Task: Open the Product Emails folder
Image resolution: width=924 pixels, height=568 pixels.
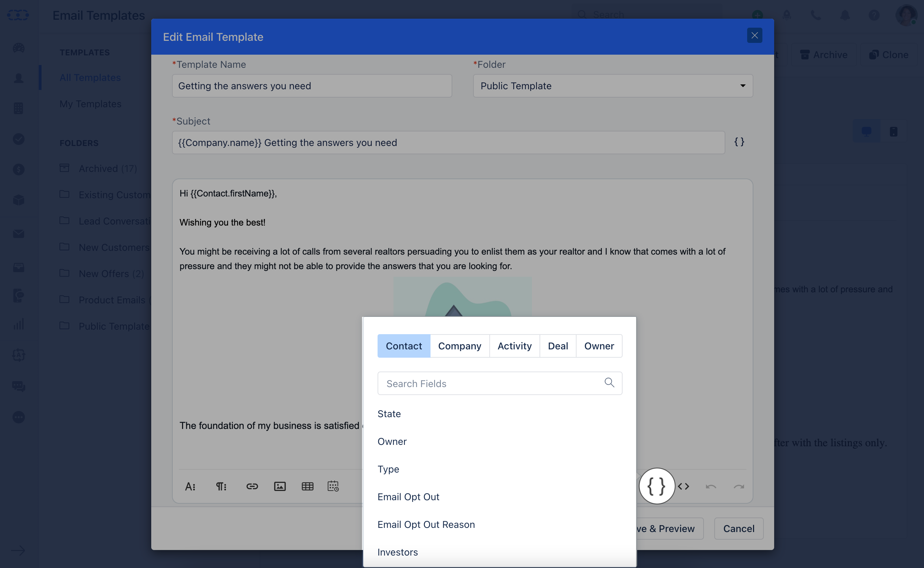Action: [105, 300]
